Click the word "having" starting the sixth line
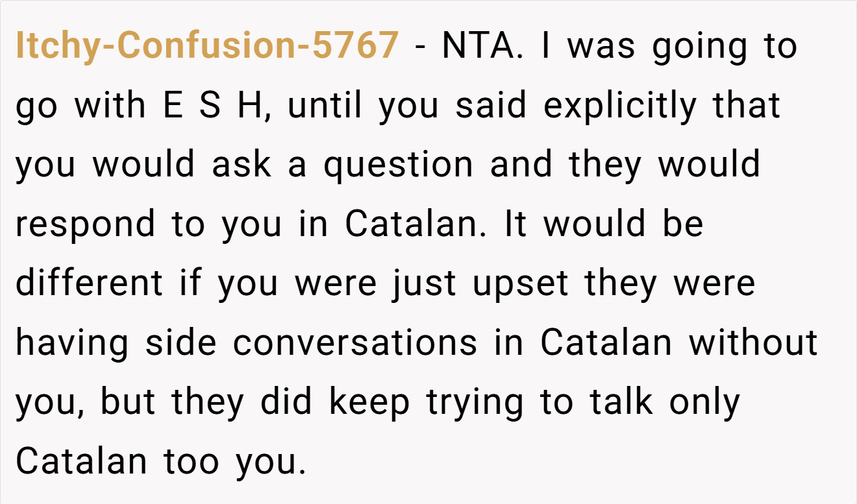This screenshot has height=504, width=857. coord(71,343)
